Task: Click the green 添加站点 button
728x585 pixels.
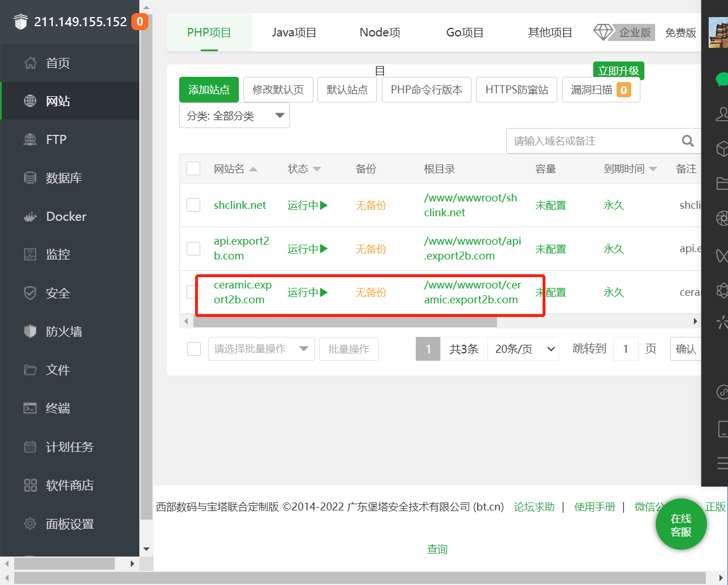Action: tap(209, 90)
